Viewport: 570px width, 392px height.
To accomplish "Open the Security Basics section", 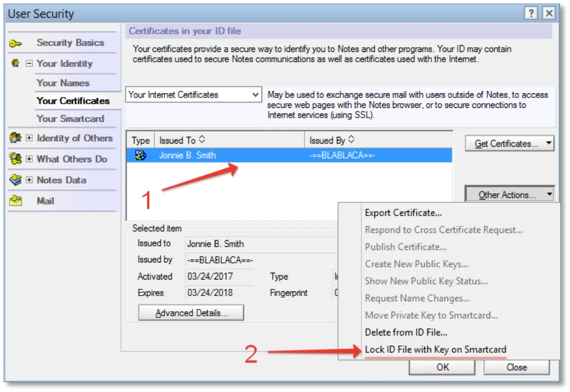I will click(70, 43).
